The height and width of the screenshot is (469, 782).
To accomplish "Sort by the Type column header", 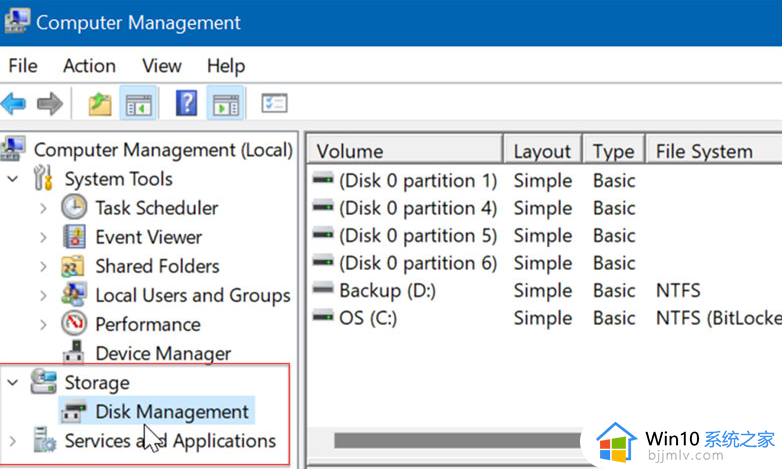I will (x=613, y=151).
